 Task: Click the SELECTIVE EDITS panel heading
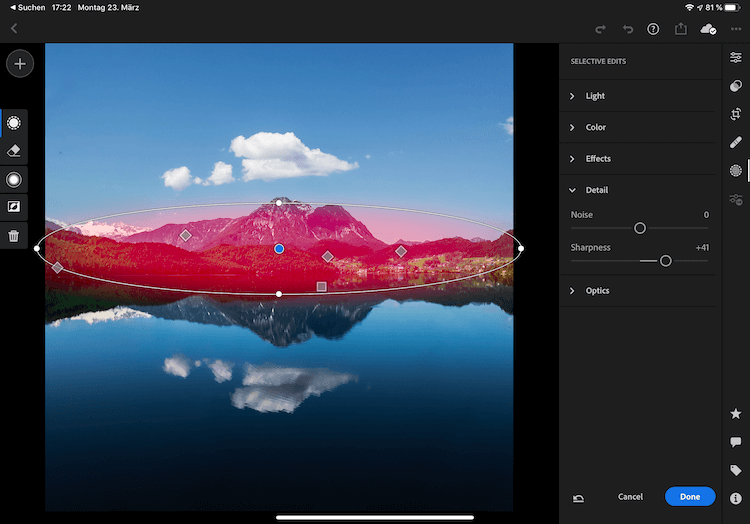coord(598,61)
